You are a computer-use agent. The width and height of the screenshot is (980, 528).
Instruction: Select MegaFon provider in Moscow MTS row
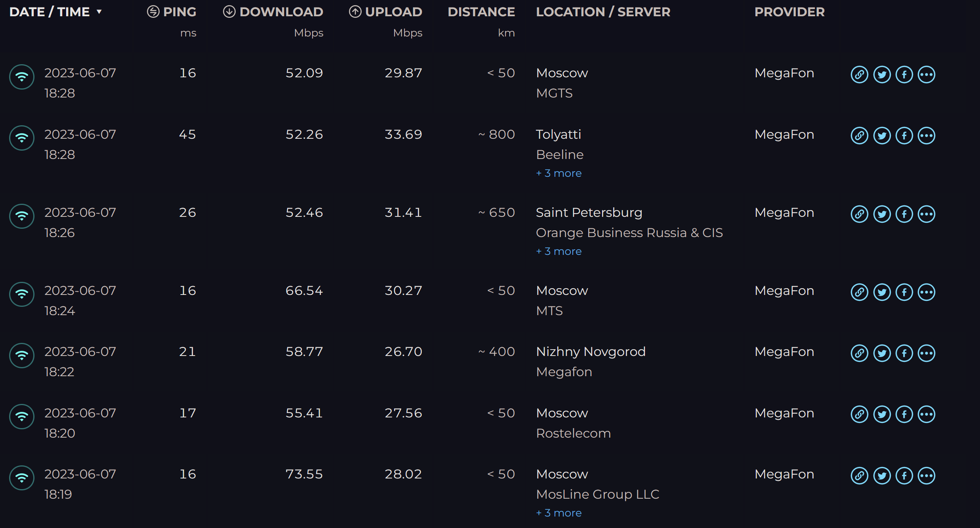pos(784,291)
